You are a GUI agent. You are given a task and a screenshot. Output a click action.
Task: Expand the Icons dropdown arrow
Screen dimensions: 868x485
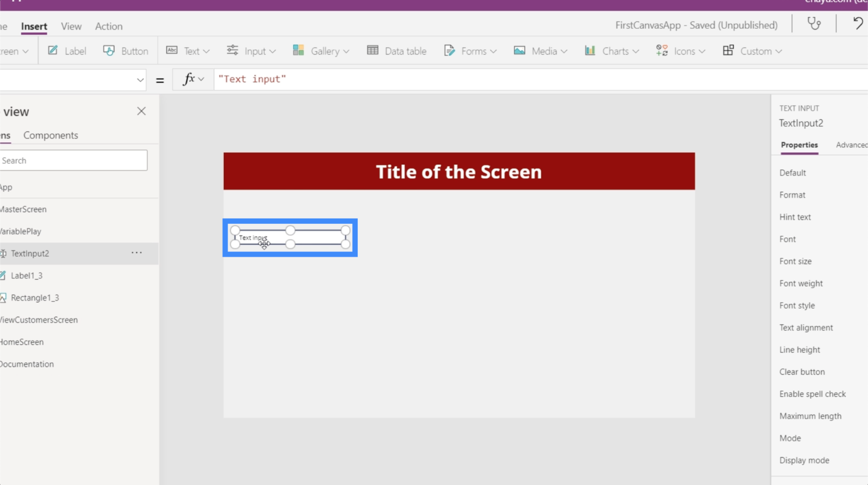click(702, 51)
